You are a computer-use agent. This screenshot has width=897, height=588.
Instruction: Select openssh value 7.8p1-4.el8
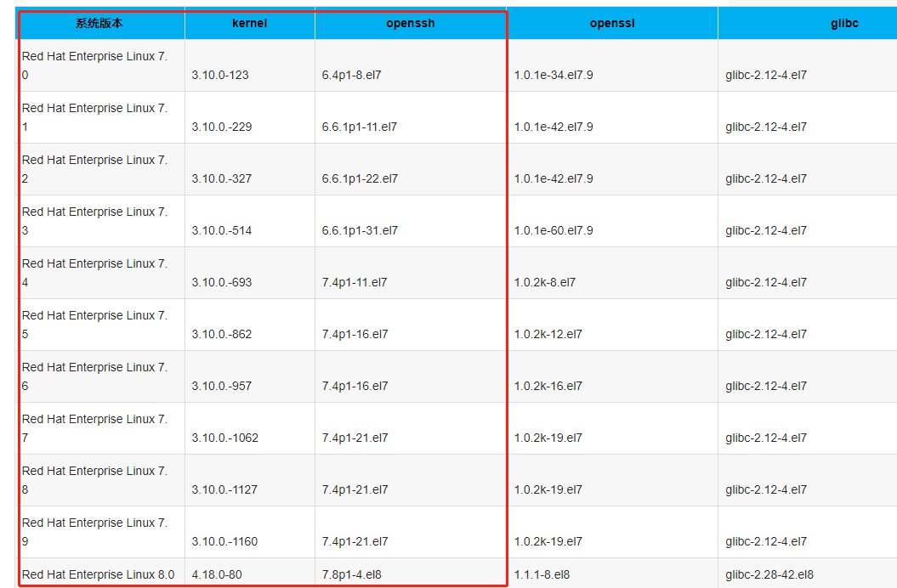coord(351,574)
